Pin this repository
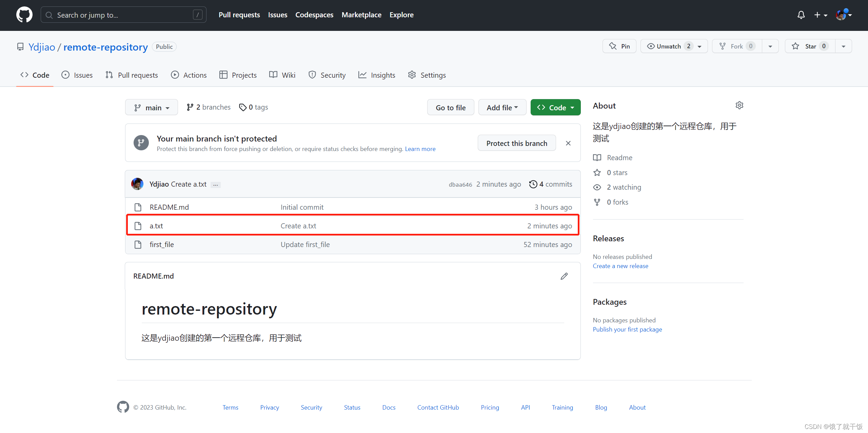The width and height of the screenshot is (868, 433). [619, 46]
